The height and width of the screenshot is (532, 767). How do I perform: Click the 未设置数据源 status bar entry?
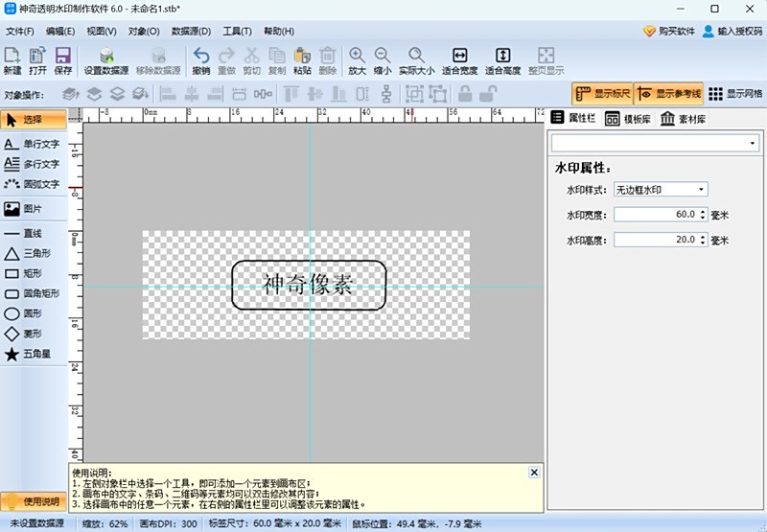(x=37, y=523)
